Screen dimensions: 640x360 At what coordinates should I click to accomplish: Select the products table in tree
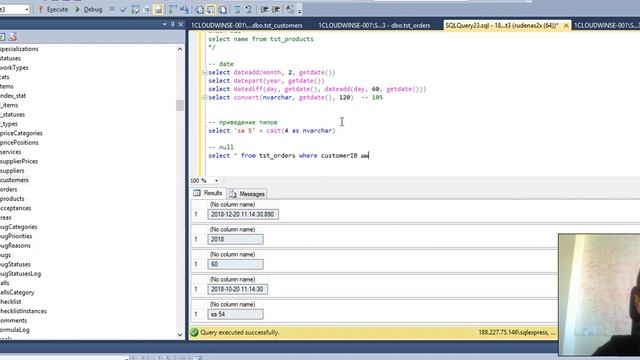(x=12, y=199)
